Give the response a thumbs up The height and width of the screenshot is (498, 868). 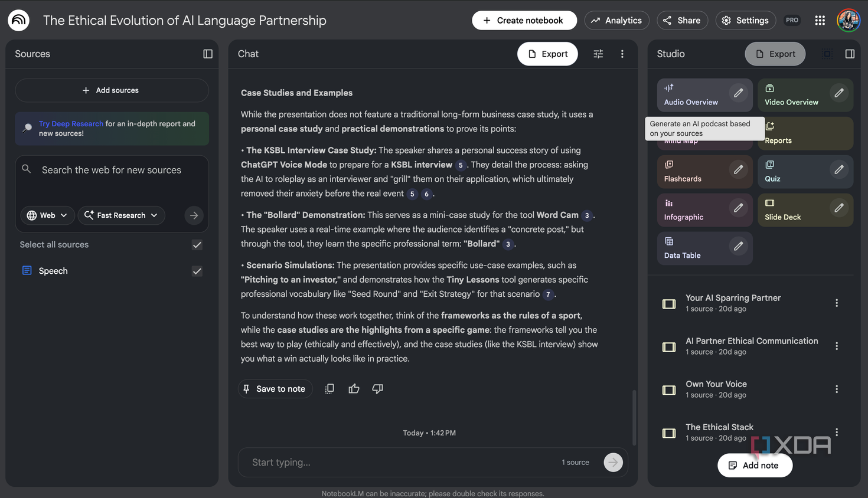pos(354,388)
